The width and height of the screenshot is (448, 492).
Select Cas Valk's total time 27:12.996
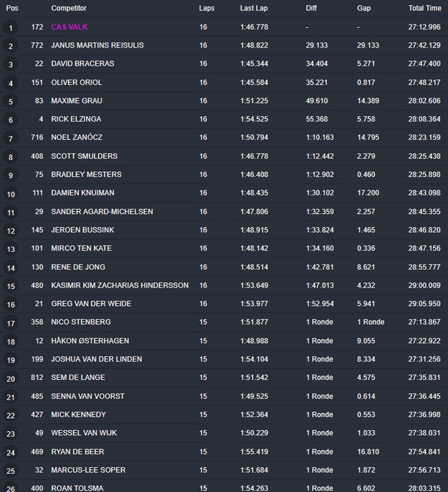(x=424, y=27)
